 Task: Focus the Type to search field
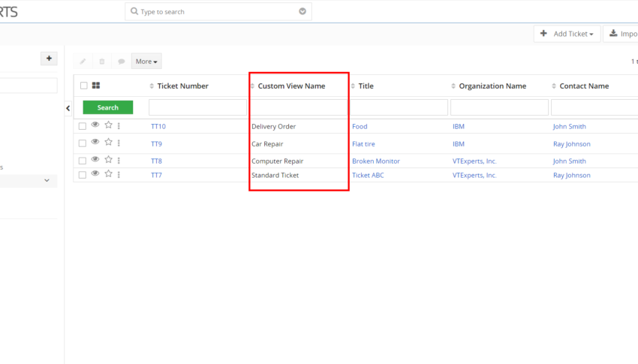tap(218, 11)
